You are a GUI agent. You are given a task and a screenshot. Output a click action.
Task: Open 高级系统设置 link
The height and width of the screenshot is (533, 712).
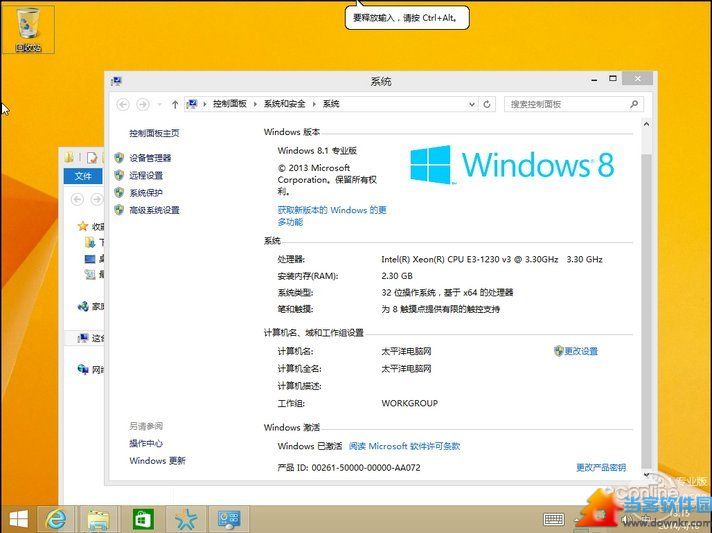[x=154, y=210]
